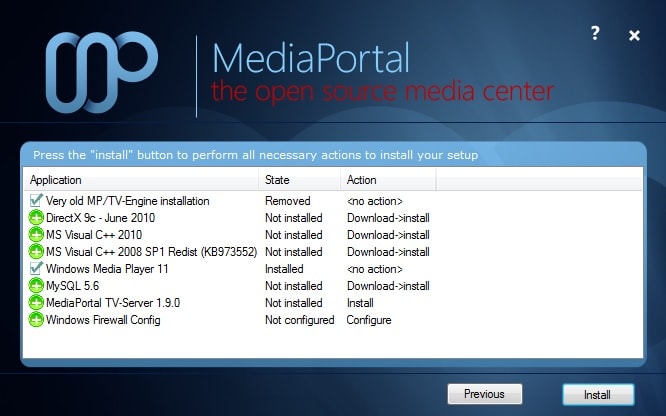
Task: Select the MySQL 5.6 row text
Action: coord(70,286)
